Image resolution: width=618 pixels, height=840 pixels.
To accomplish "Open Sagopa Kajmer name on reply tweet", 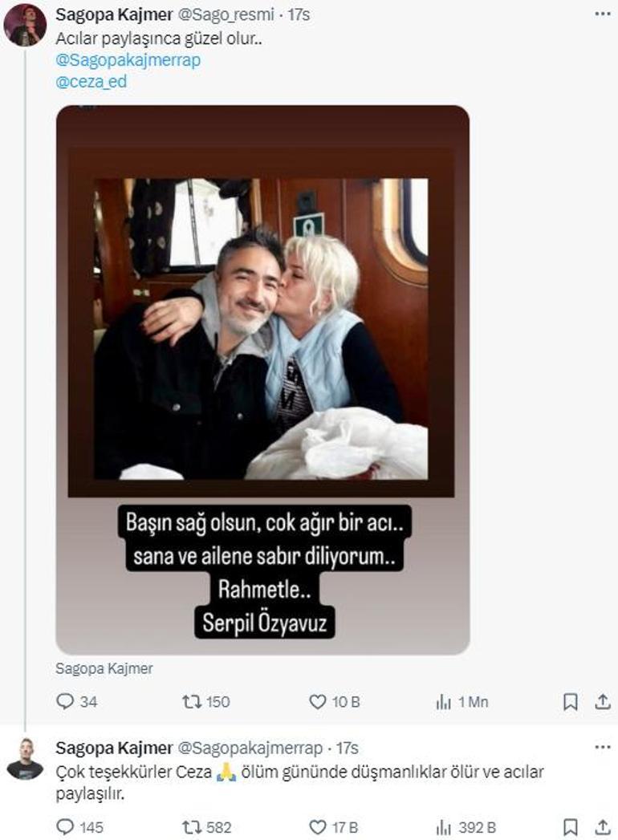I will click(x=114, y=749).
